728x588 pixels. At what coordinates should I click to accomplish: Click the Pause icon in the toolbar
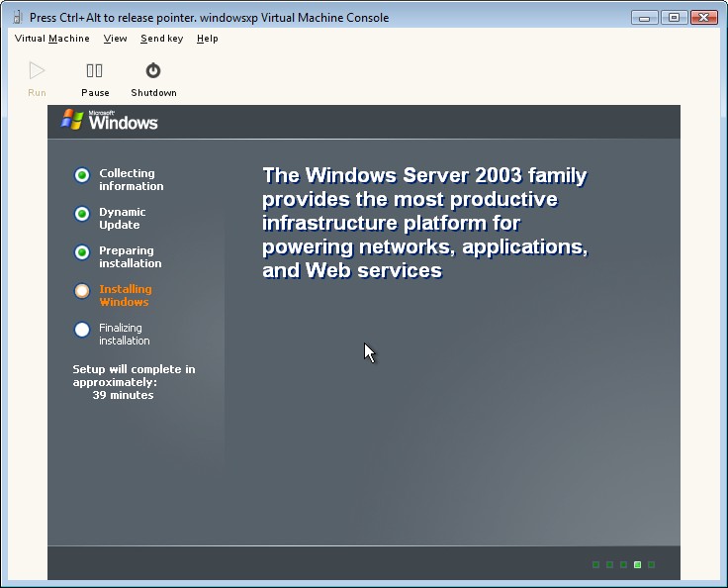pos(95,70)
